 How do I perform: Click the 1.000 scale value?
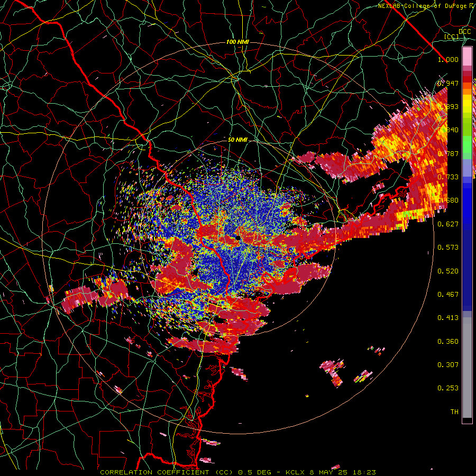448,59
